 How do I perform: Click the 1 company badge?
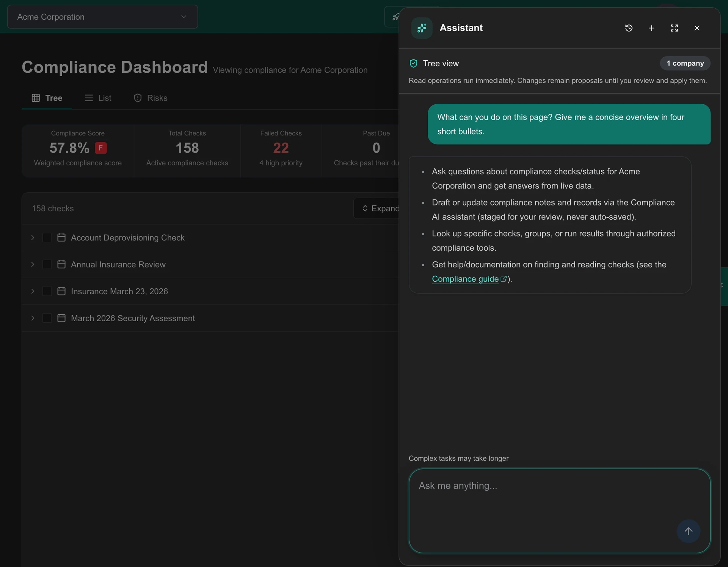click(x=685, y=63)
